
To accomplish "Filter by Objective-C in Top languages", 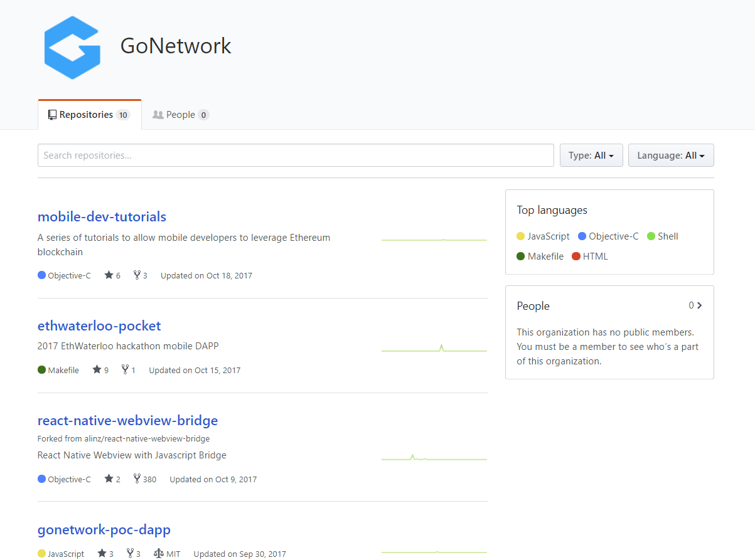I will point(608,236).
